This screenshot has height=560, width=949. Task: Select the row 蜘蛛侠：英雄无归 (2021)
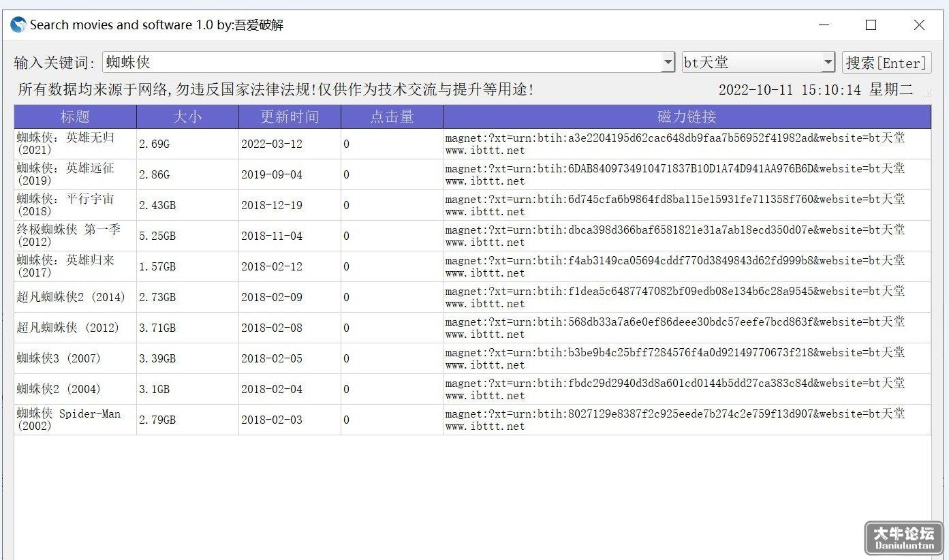pyautogui.click(x=472, y=144)
